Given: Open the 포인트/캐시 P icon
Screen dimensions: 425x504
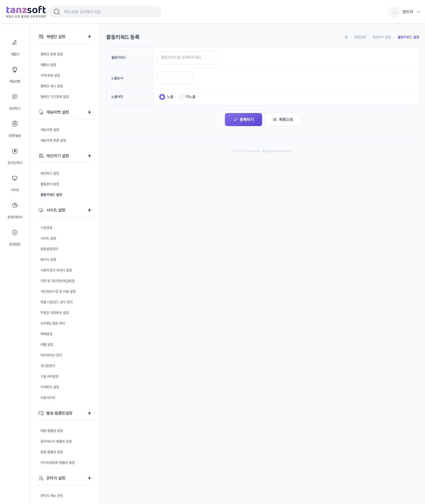Looking at the screenshot, I should (15, 151).
